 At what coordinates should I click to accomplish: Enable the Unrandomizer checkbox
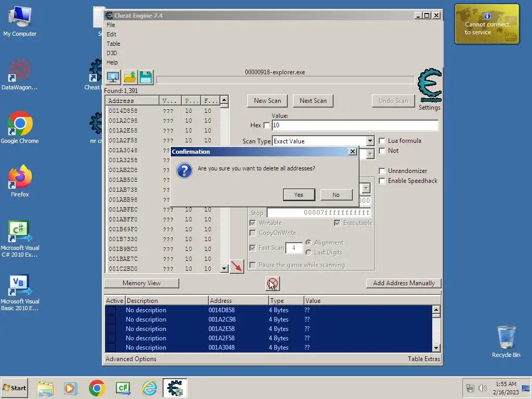pyautogui.click(x=382, y=171)
